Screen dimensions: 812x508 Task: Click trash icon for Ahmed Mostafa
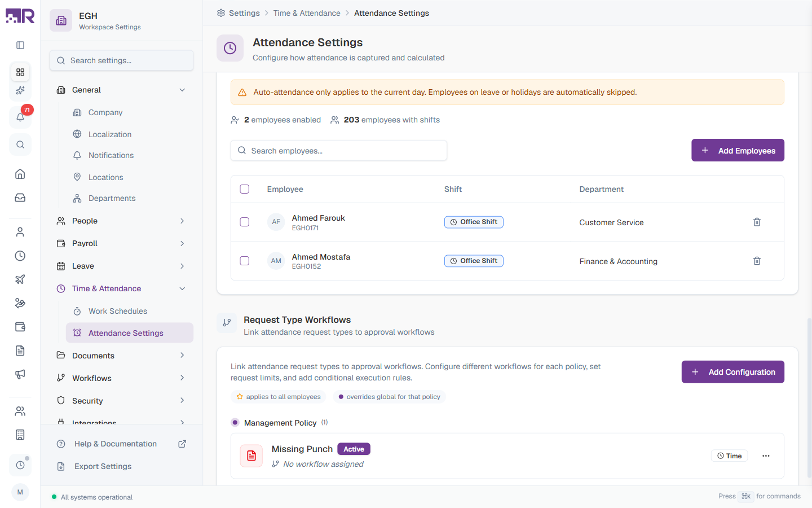[x=757, y=261]
